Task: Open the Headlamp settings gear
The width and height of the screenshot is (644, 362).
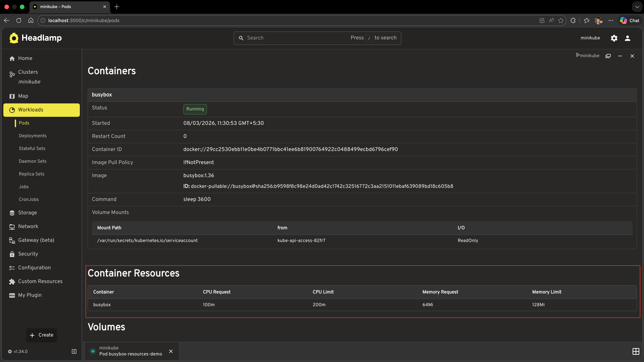Action: coord(614,38)
